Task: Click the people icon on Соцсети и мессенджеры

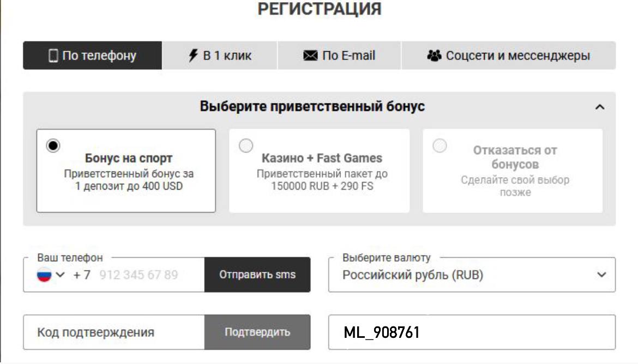Action: (434, 56)
